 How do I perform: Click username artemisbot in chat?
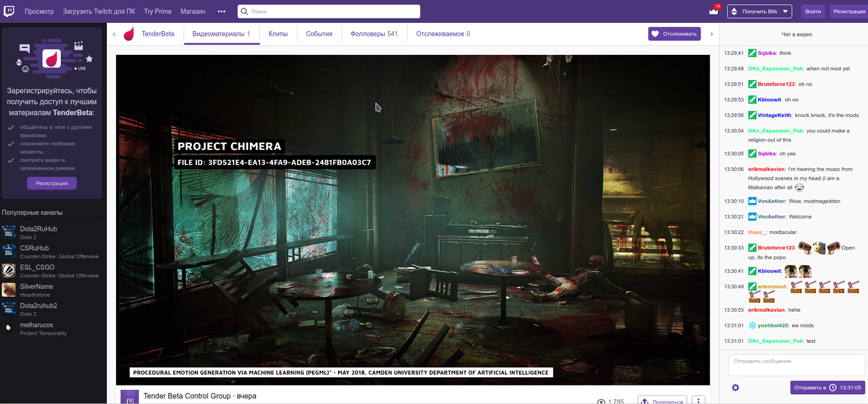(x=772, y=287)
